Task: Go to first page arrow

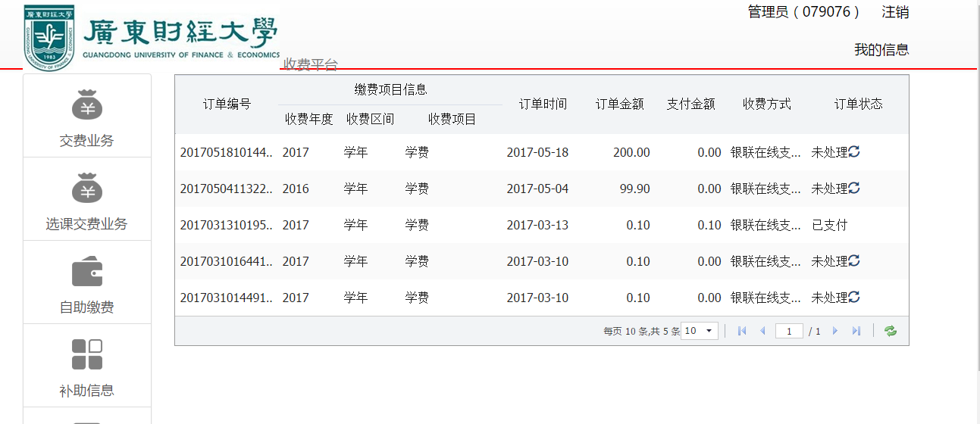Action: pyautogui.click(x=742, y=331)
